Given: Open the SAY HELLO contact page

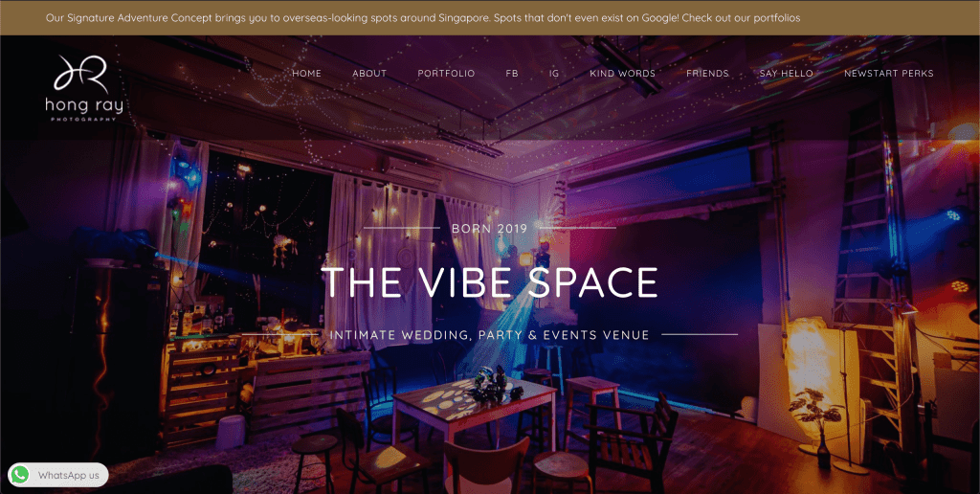Looking at the screenshot, I should pyautogui.click(x=787, y=73).
